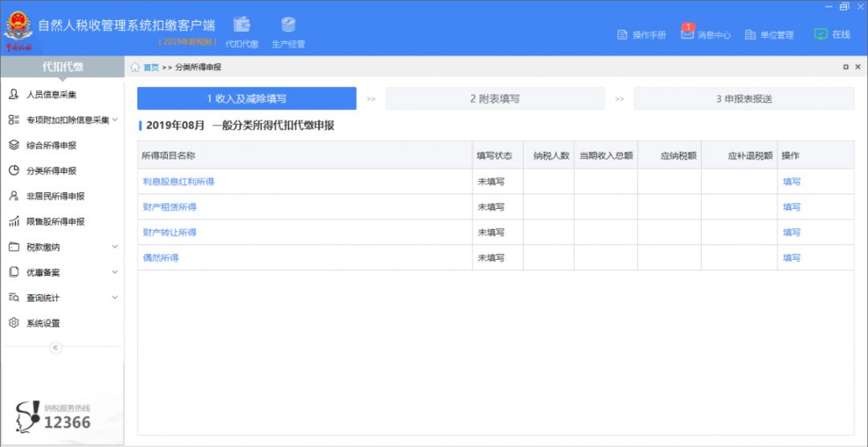Viewport: 868px width, 447px height.
Task: Click the 优惠备案 document icon
Action: pos(14,272)
